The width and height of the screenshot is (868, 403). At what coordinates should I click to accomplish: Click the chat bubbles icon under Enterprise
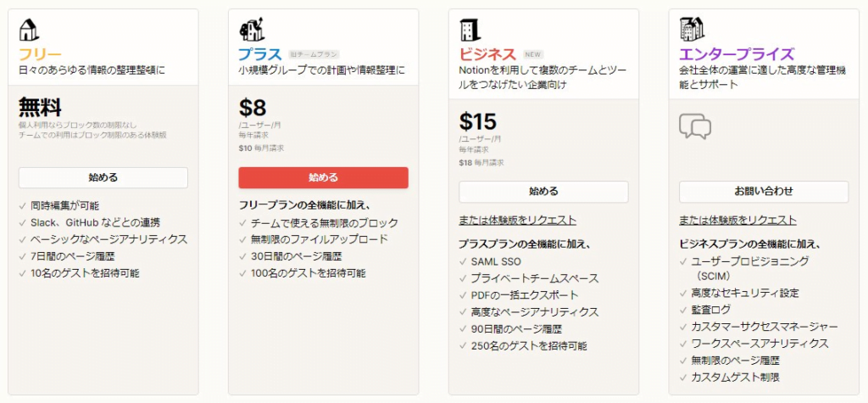(x=695, y=126)
